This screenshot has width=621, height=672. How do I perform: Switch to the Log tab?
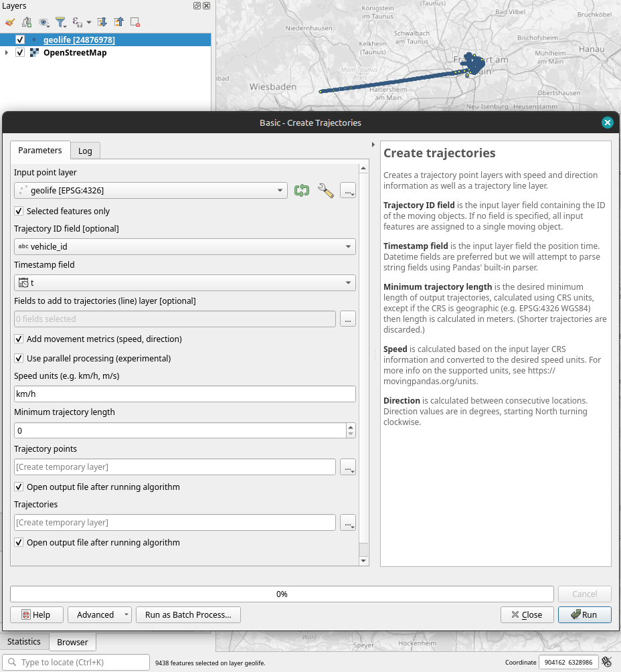click(x=85, y=151)
